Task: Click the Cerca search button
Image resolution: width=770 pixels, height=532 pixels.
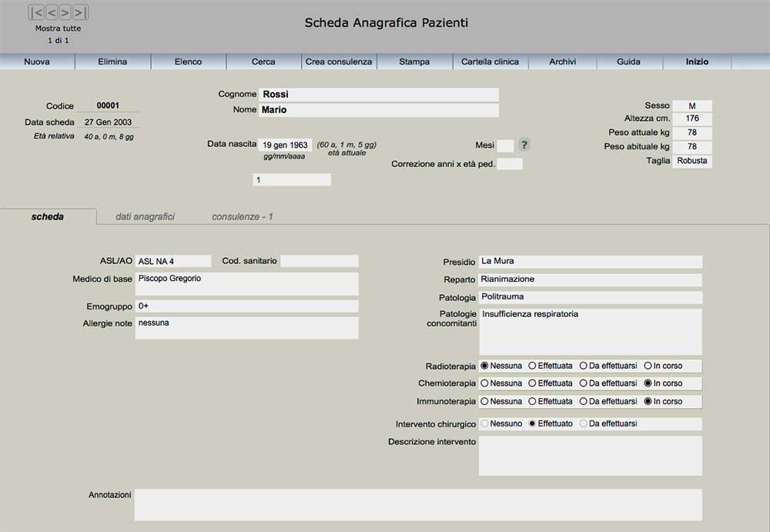Action: pyautogui.click(x=263, y=62)
